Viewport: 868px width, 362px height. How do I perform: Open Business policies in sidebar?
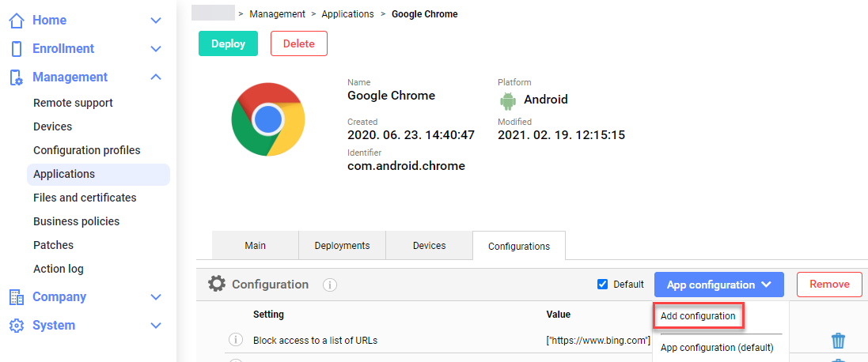pyautogui.click(x=77, y=221)
